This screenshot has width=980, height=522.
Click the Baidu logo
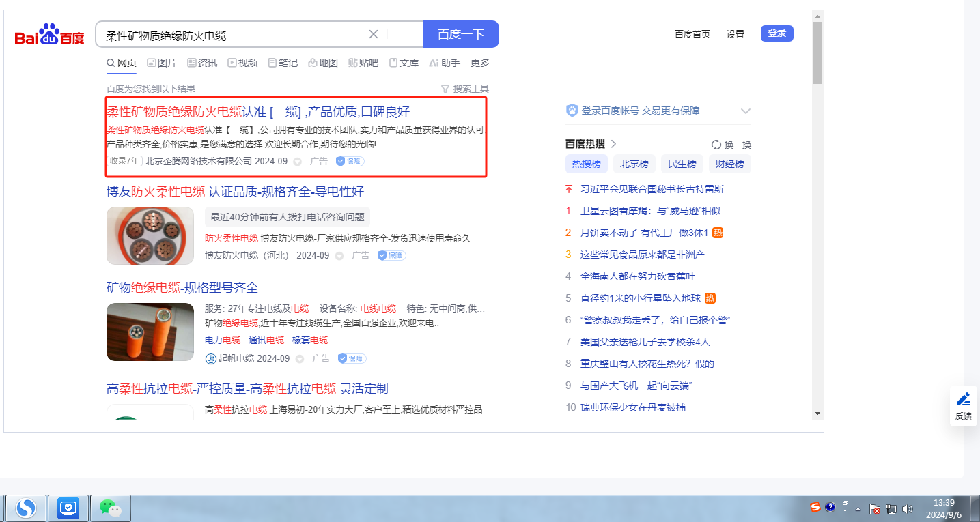50,34
